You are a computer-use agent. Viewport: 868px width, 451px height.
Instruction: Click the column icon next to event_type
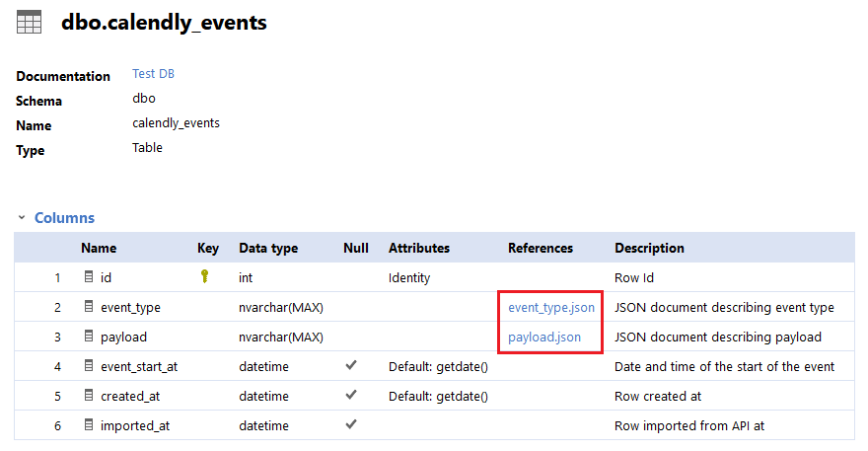click(89, 307)
